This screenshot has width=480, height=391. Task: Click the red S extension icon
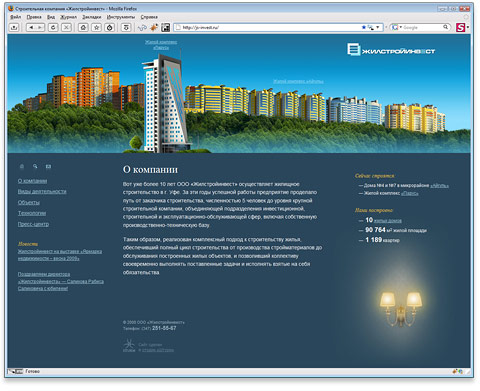point(460,27)
